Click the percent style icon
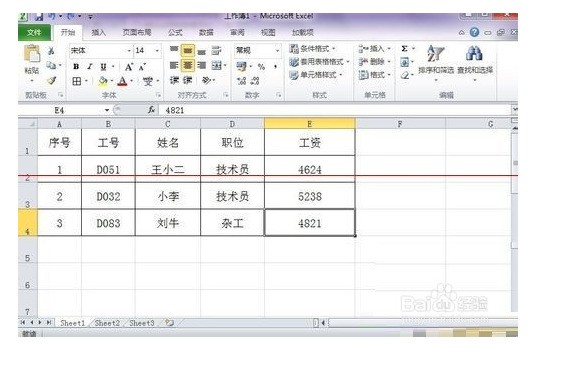Image resolution: width=584 pixels, height=369 pixels. 261,67
